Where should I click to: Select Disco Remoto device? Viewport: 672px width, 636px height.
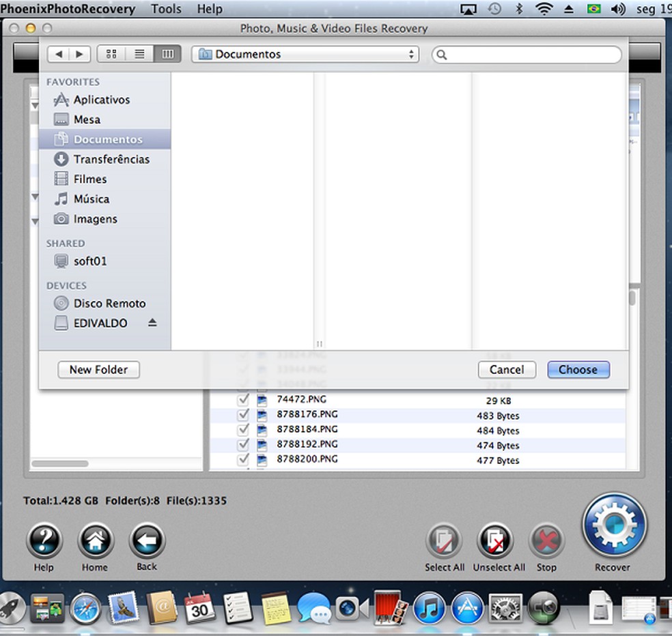tap(104, 303)
